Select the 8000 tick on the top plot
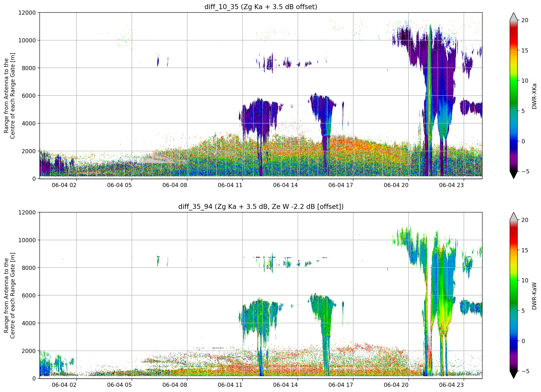The width and height of the screenshot is (541, 392). click(29, 68)
